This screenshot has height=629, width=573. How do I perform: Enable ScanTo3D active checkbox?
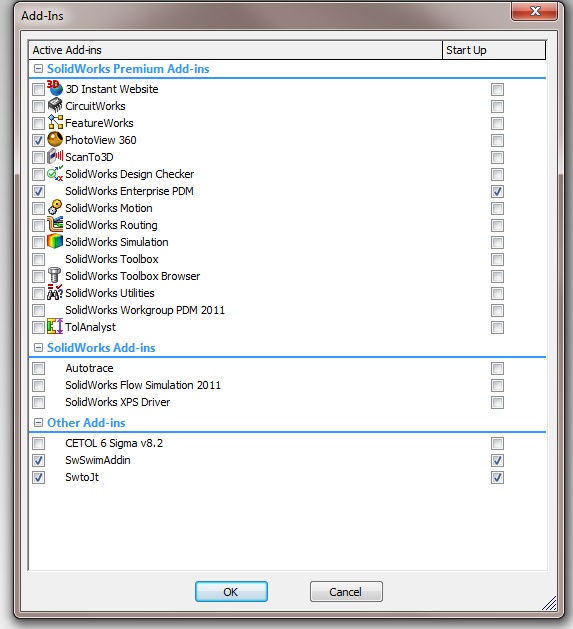coord(39,157)
